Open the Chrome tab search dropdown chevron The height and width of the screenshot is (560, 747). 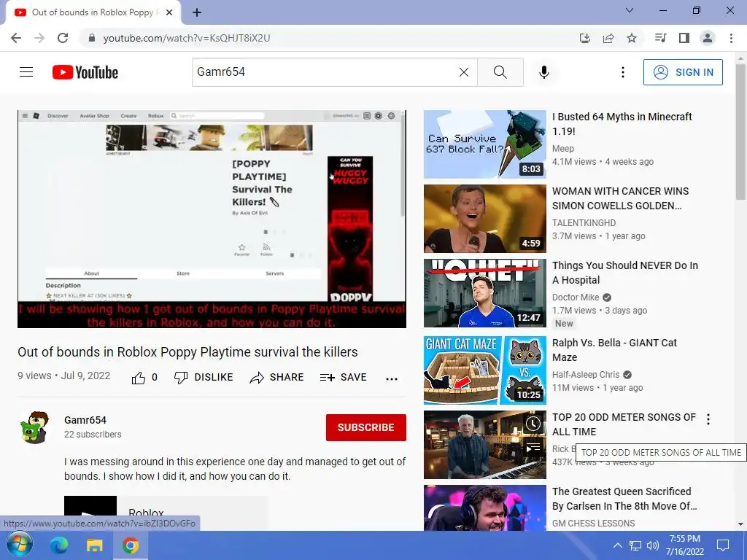point(630,10)
